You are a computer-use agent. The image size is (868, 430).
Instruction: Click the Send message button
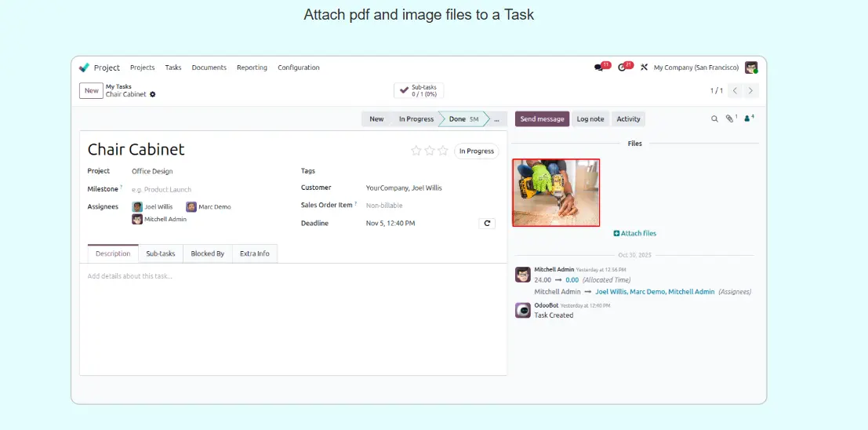(x=542, y=119)
